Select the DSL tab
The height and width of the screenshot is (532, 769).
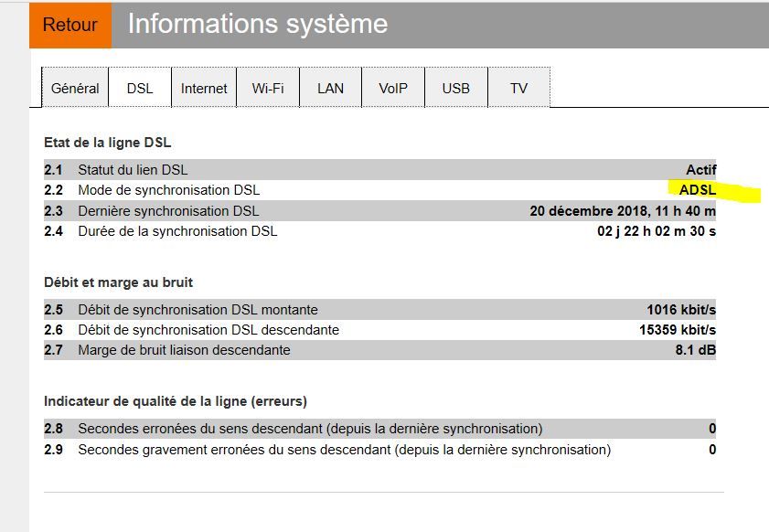coord(140,89)
